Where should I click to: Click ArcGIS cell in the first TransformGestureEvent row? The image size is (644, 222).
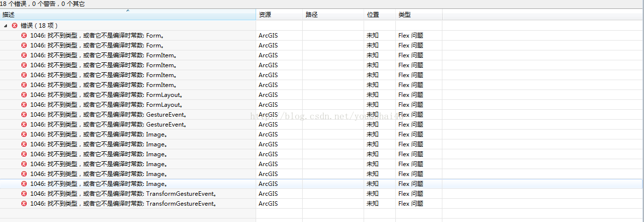pos(268,193)
